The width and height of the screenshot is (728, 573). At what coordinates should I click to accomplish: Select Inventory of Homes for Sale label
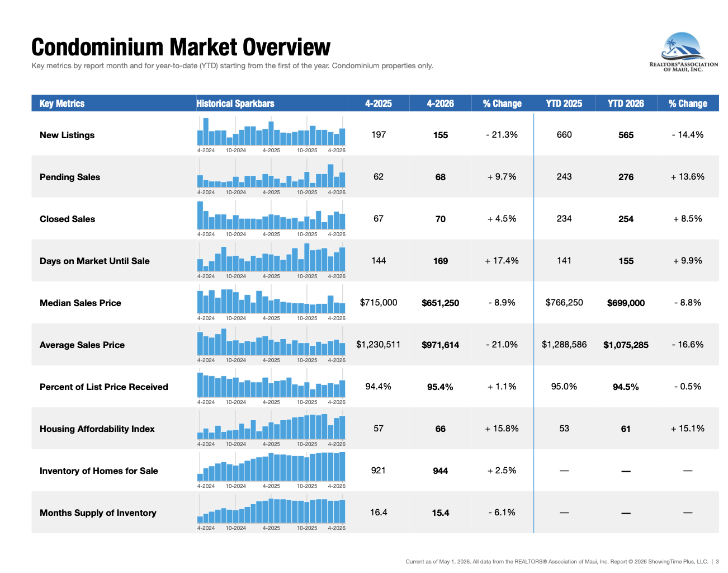click(x=99, y=471)
